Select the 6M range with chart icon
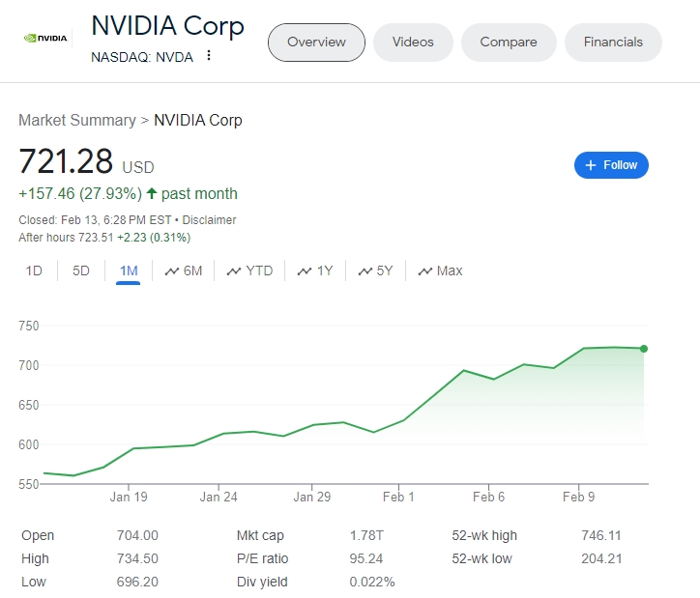The height and width of the screenshot is (598, 700). (184, 271)
